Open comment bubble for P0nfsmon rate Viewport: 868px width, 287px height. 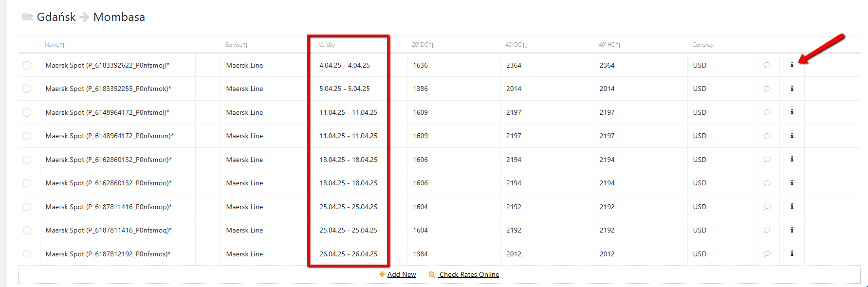point(767,160)
